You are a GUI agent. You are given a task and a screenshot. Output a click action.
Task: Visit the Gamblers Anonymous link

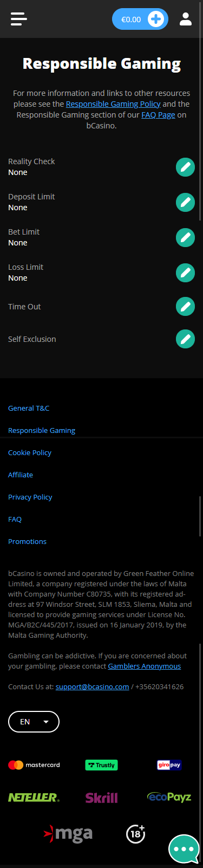tap(145, 666)
